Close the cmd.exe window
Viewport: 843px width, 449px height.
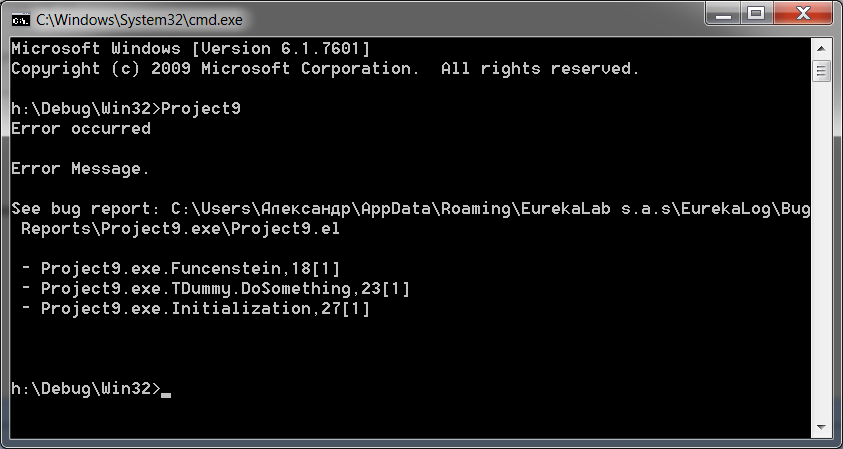click(803, 15)
